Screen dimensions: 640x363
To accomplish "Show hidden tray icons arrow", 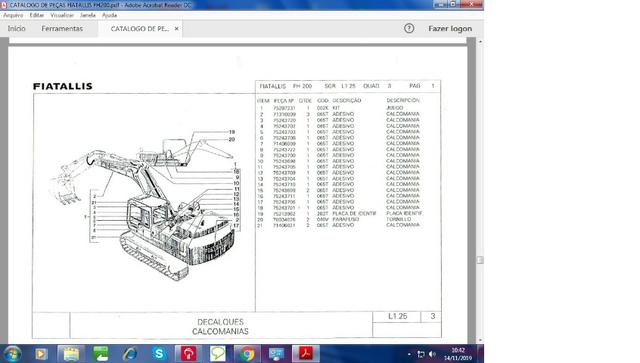I will point(409,354).
